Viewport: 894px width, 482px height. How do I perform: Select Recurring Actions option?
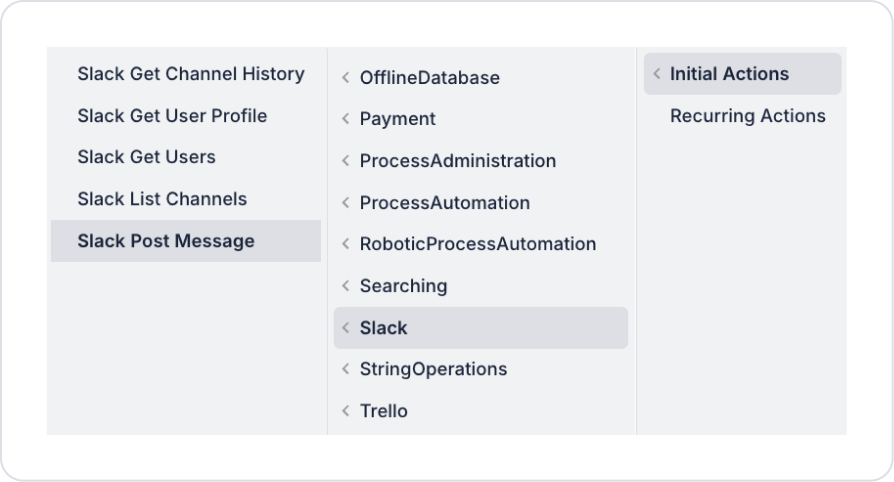pos(747,116)
